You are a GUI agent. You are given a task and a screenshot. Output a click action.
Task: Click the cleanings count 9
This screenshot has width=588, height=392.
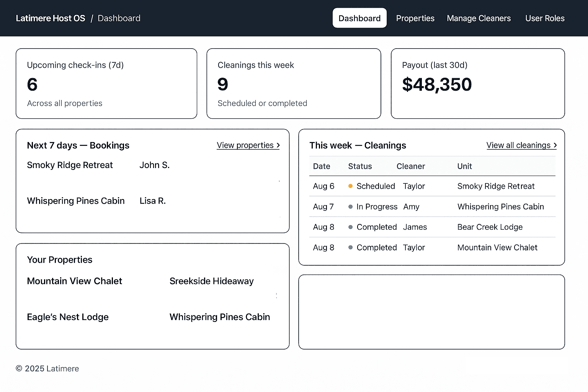223,84
